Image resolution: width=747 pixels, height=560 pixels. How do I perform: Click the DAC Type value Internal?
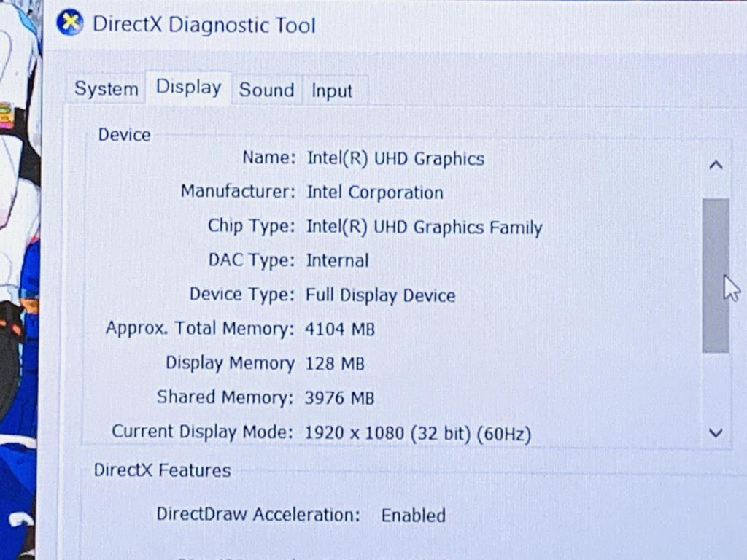(337, 260)
